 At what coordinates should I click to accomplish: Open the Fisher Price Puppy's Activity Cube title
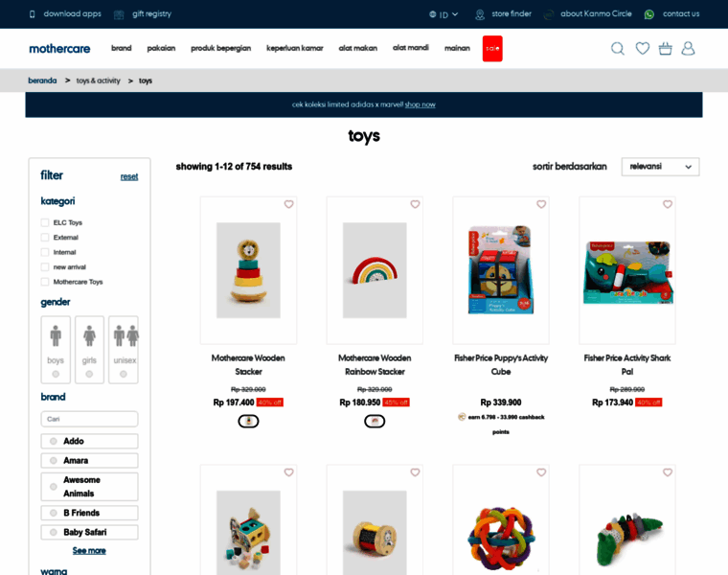(501, 364)
